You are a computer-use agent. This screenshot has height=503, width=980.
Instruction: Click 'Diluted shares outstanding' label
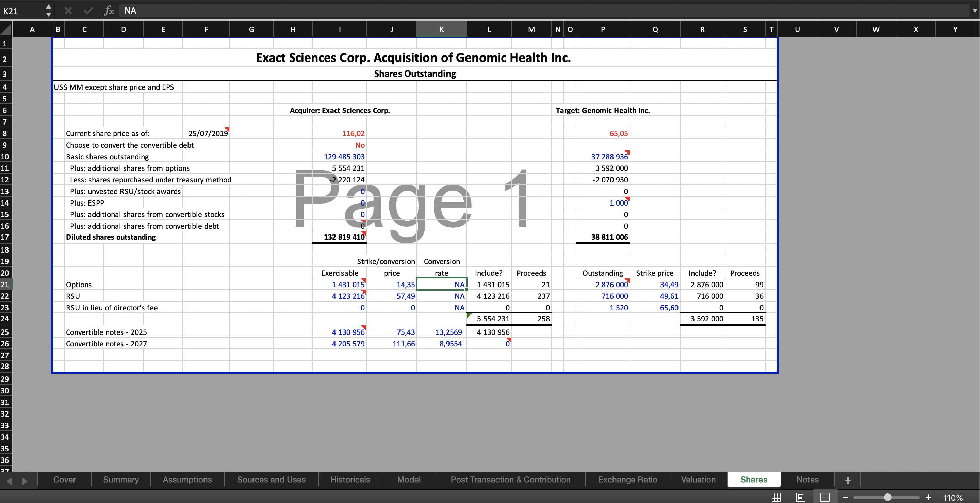pos(111,237)
